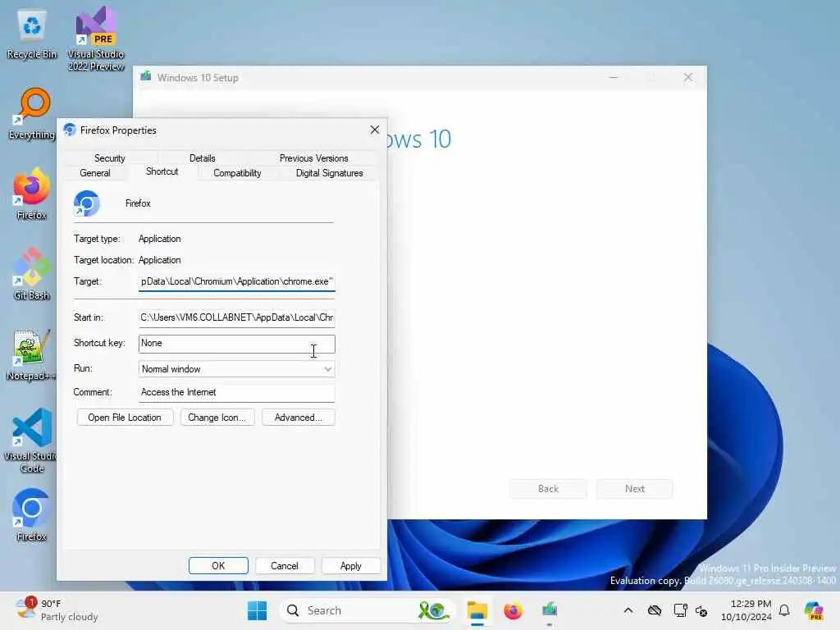The image size is (840, 630).
Task: Click the Chromium icon in Properties header
Action: (x=87, y=203)
